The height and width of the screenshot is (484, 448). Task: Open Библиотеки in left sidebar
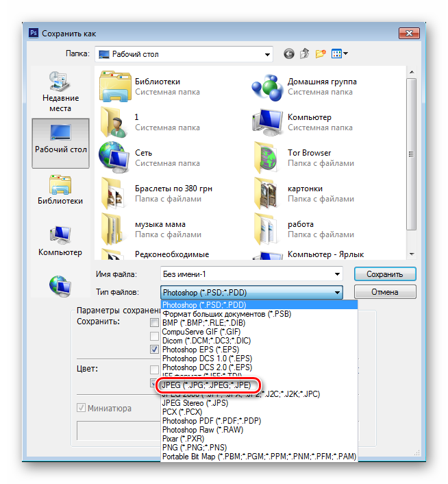(x=60, y=190)
